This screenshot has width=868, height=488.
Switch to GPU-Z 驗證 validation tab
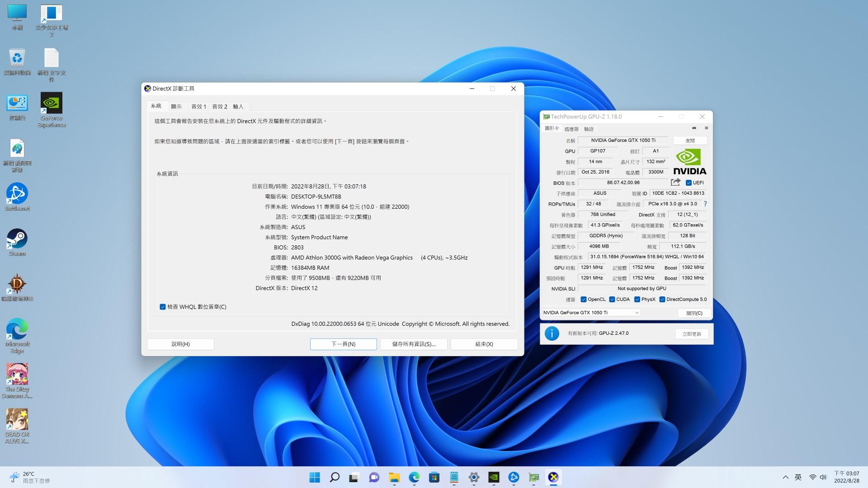tap(589, 129)
